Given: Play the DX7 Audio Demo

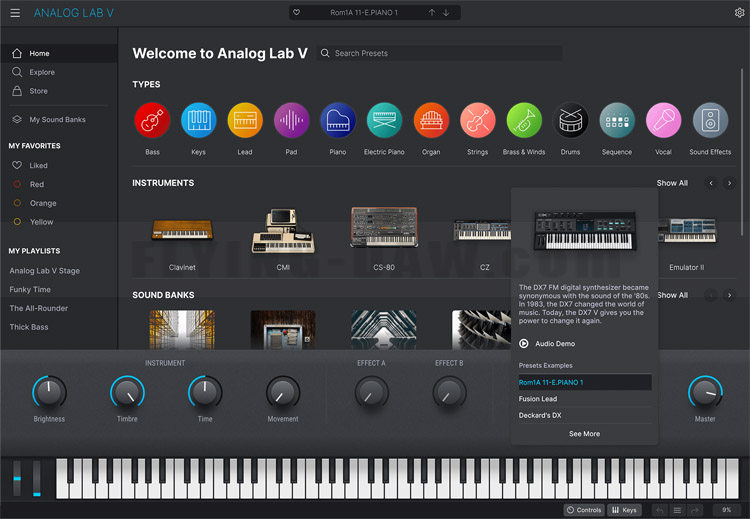Looking at the screenshot, I should tap(547, 343).
